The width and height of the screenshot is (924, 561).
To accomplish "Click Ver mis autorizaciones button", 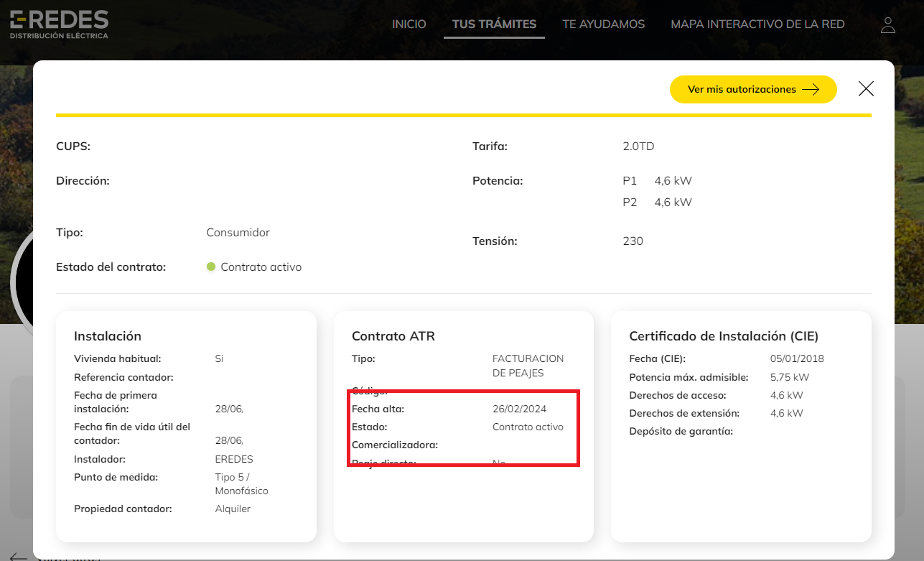I will 753,89.
